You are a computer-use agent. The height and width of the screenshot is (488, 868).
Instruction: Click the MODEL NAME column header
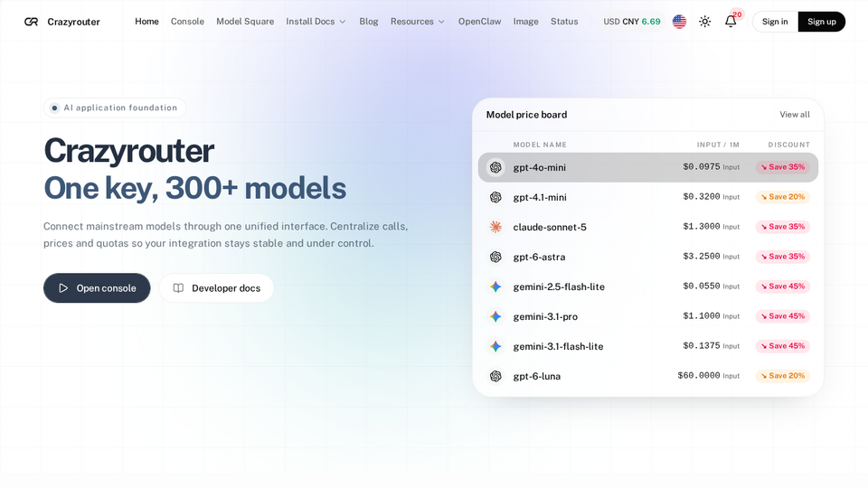point(540,145)
